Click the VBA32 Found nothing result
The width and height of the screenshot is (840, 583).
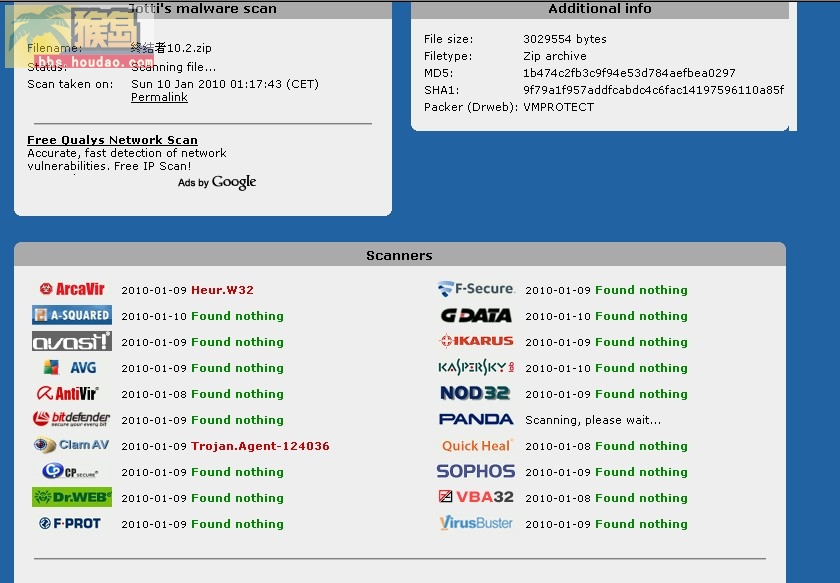641,498
